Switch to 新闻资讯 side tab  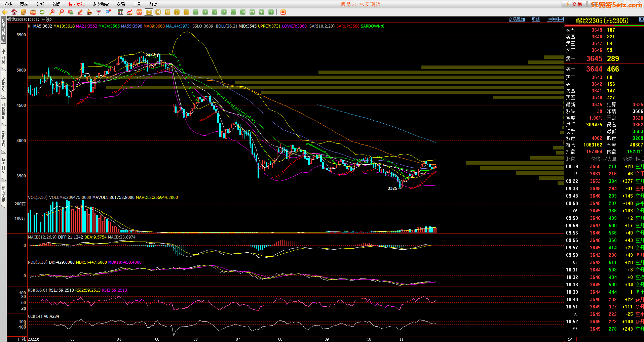(x=3, y=194)
